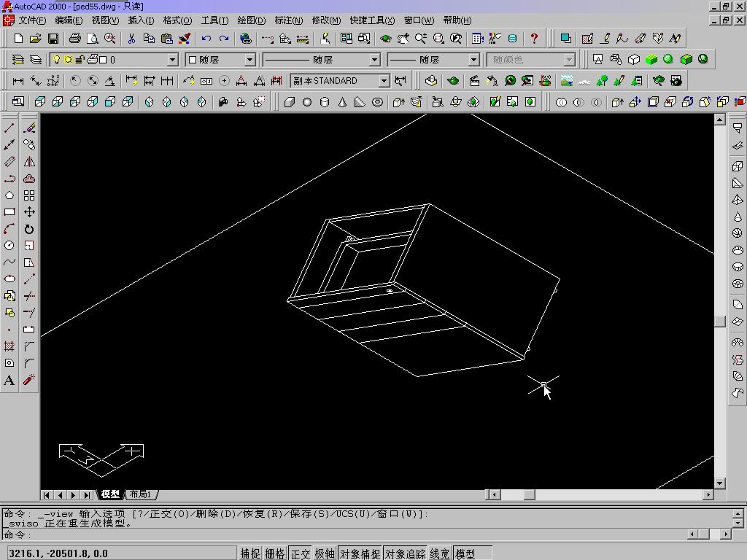Click the Undo arrow icon
The height and width of the screenshot is (560, 747).
[206, 39]
